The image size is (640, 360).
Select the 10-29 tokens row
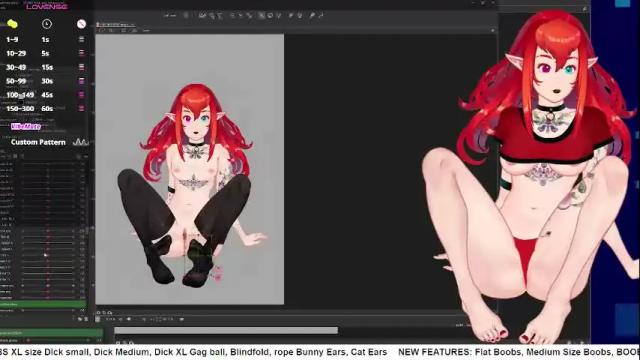point(45,53)
